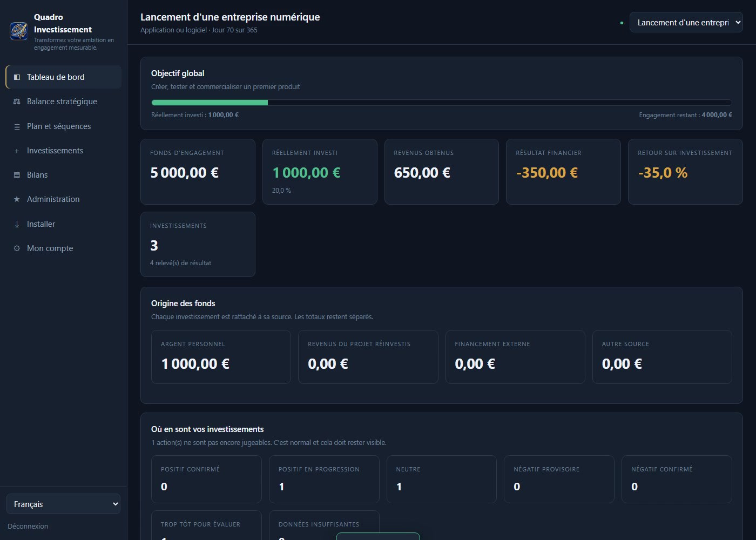Click the star icon beside Administration
This screenshot has height=540, width=756.
pyautogui.click(x=17, y=199)
